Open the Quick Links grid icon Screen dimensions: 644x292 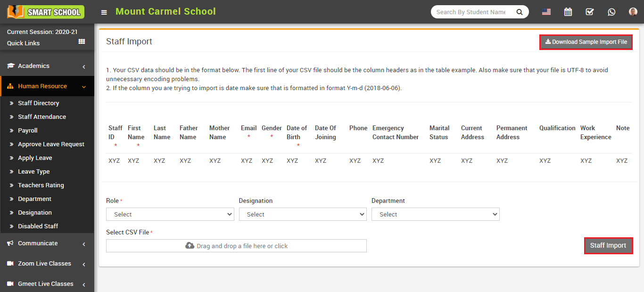(x=82, y=42)
